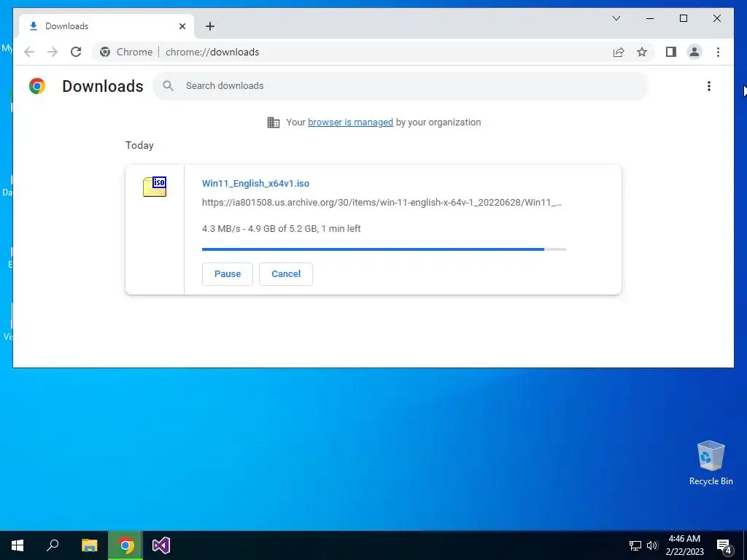Click the Chrome logo beside Downloads heading
This screenshot has height=560, width=747.
pos(37,86)
